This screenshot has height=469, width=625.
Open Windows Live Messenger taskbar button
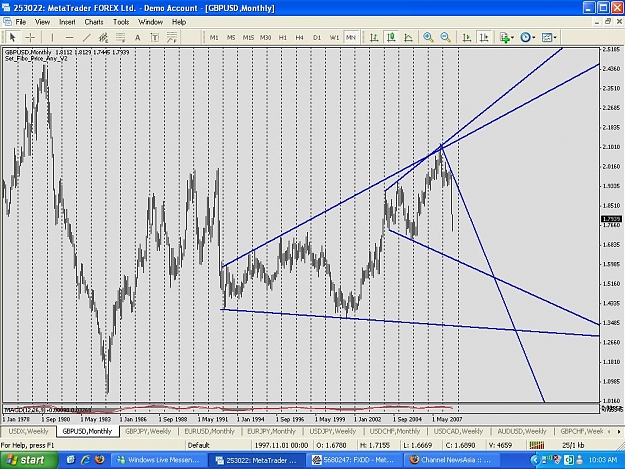click(159, 460)
